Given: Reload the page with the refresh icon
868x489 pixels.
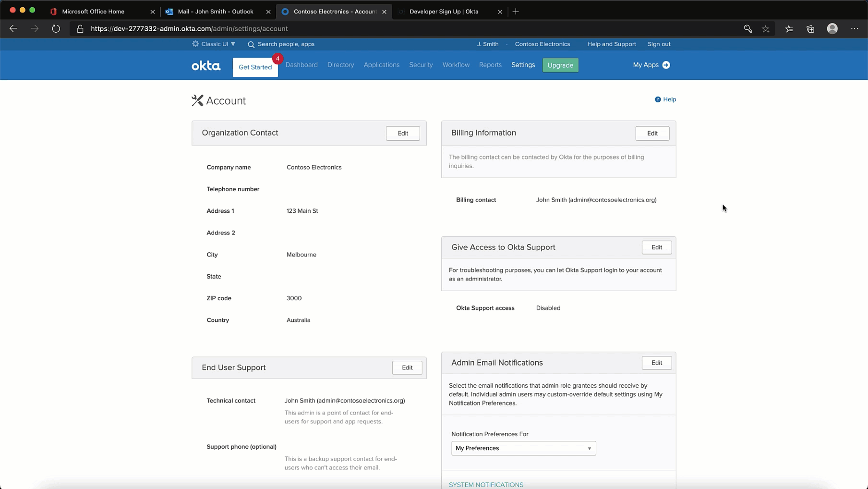Looking at the screenshot, I should 56,29.
